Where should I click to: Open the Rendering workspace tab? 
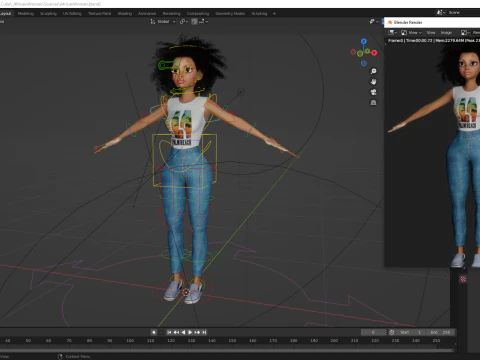point(172,14)
